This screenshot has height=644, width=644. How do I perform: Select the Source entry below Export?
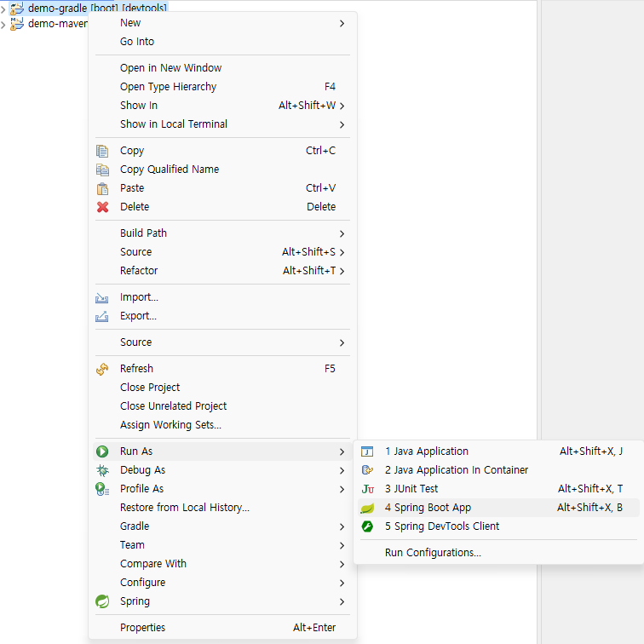(221, 342)
